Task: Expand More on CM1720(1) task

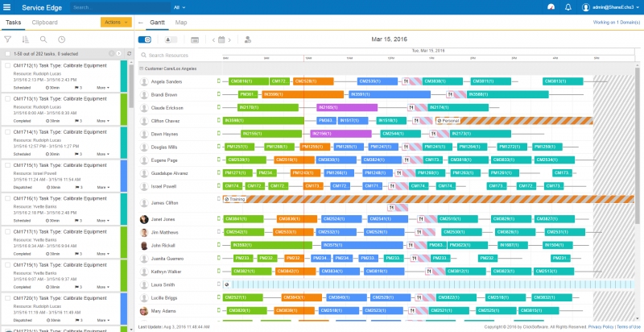Action: pos(103,320)
